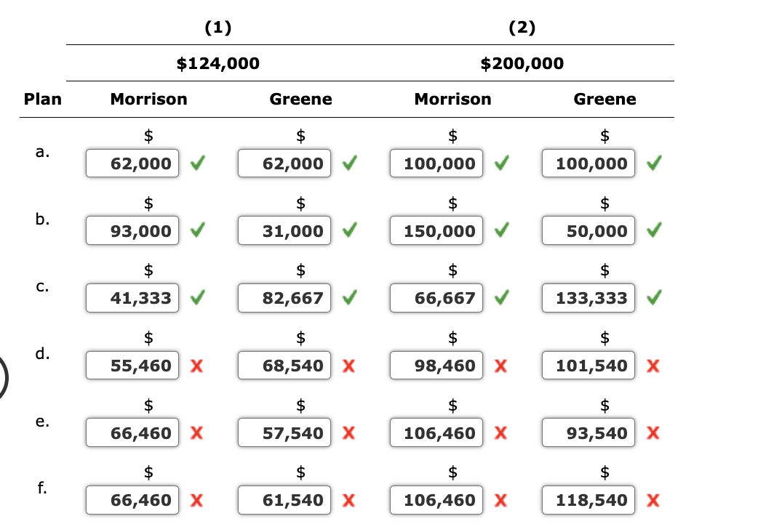Select the input field showing 41,333 in row c
774x532 pixels.
[x=132, y=297]
